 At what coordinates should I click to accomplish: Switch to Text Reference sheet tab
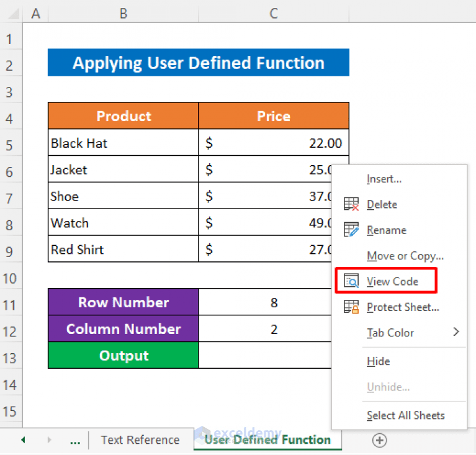coord(140,440)
